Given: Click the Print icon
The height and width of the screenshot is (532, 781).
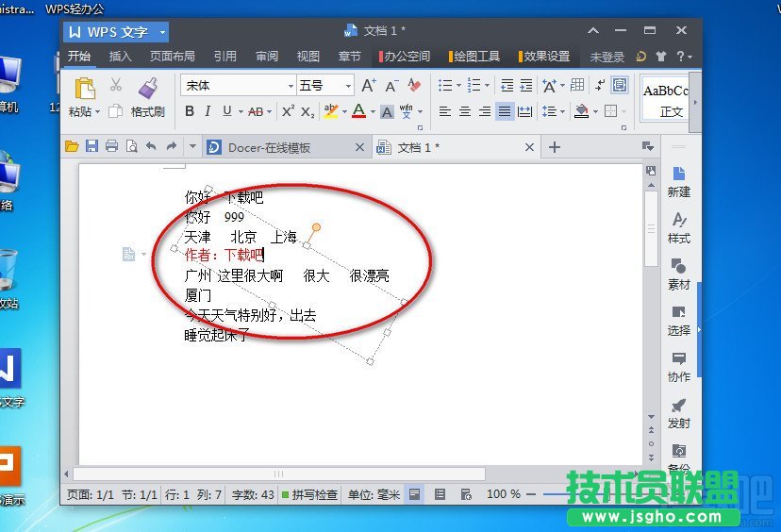Looking at the screenshot, I should [111, 146].
